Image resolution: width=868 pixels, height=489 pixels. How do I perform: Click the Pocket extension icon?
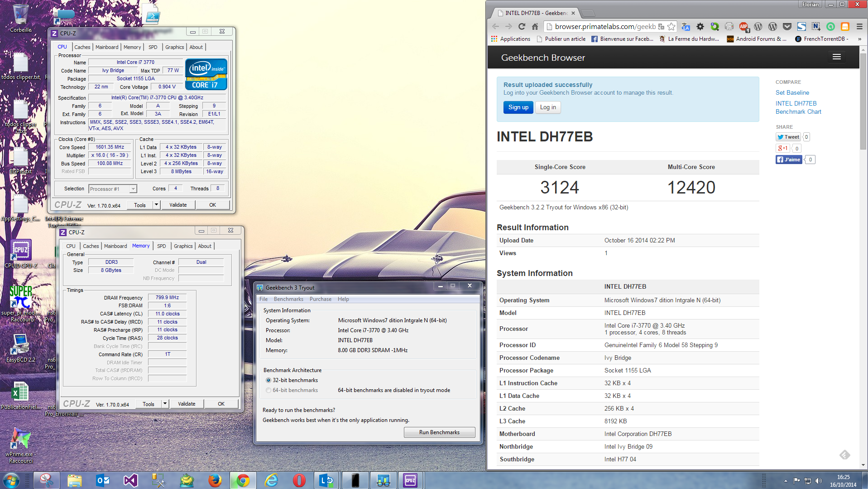tap(787, 27)
